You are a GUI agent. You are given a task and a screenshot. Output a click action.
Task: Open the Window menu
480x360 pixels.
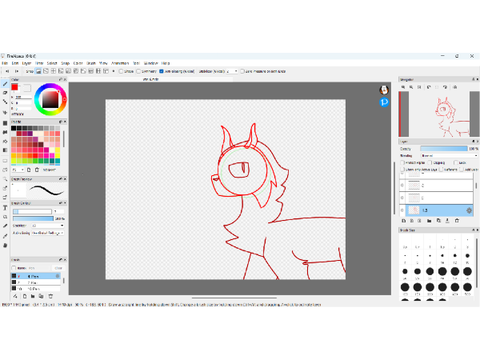[x=151, y=63]
